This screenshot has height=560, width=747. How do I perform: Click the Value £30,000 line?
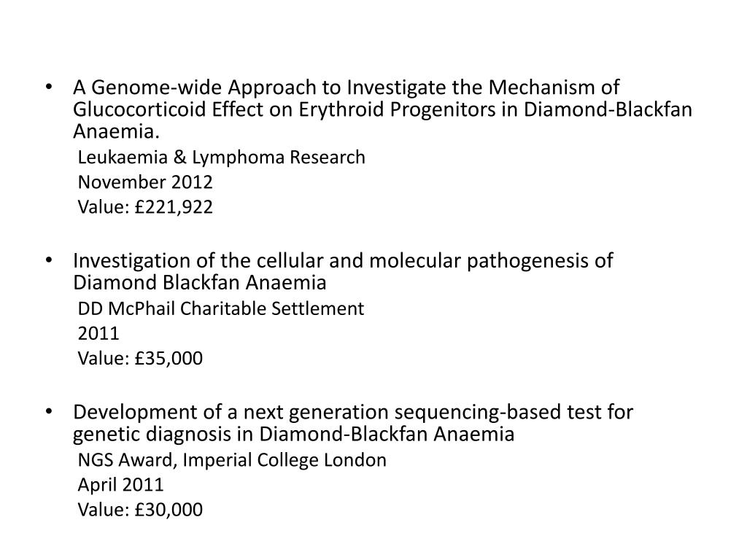click(x=140, y=510)
